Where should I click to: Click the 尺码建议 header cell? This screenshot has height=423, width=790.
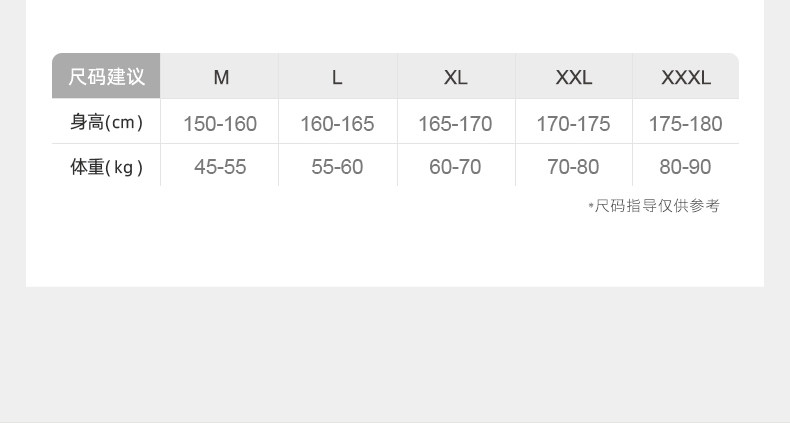tap(106, 77)
